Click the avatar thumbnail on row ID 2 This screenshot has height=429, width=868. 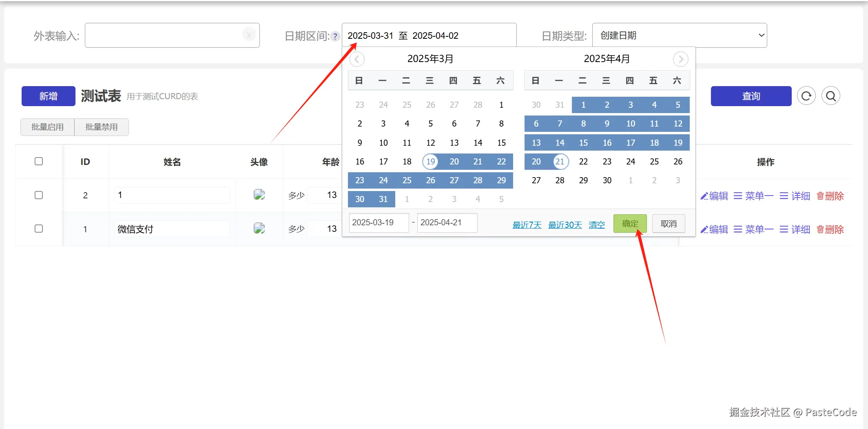pyautogui.click(x=259, y=195)
